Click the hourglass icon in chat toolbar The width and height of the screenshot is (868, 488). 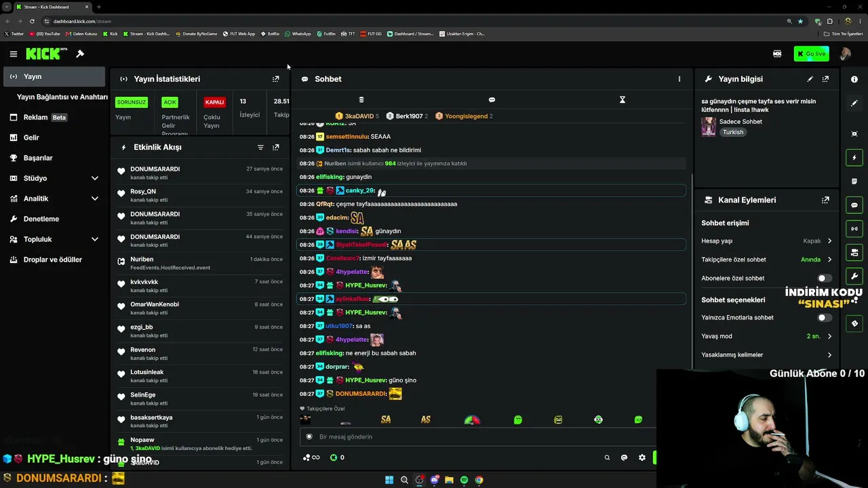622,100
